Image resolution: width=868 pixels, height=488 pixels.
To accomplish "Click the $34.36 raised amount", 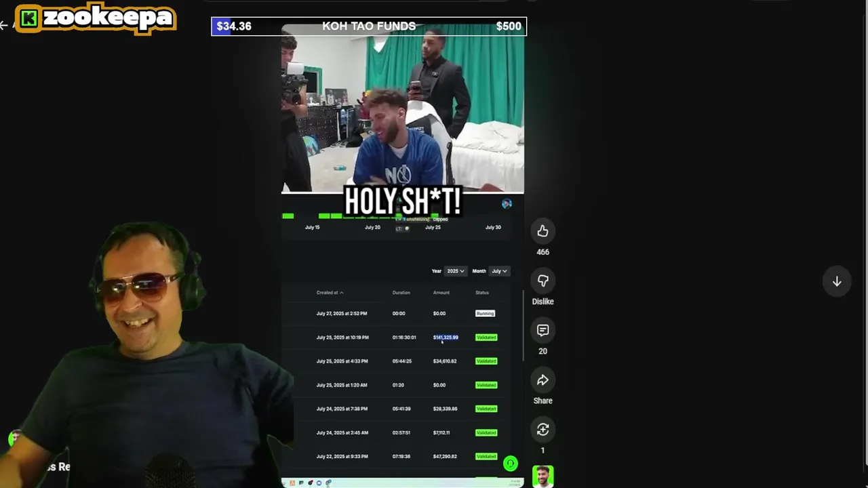I will 234,26.
